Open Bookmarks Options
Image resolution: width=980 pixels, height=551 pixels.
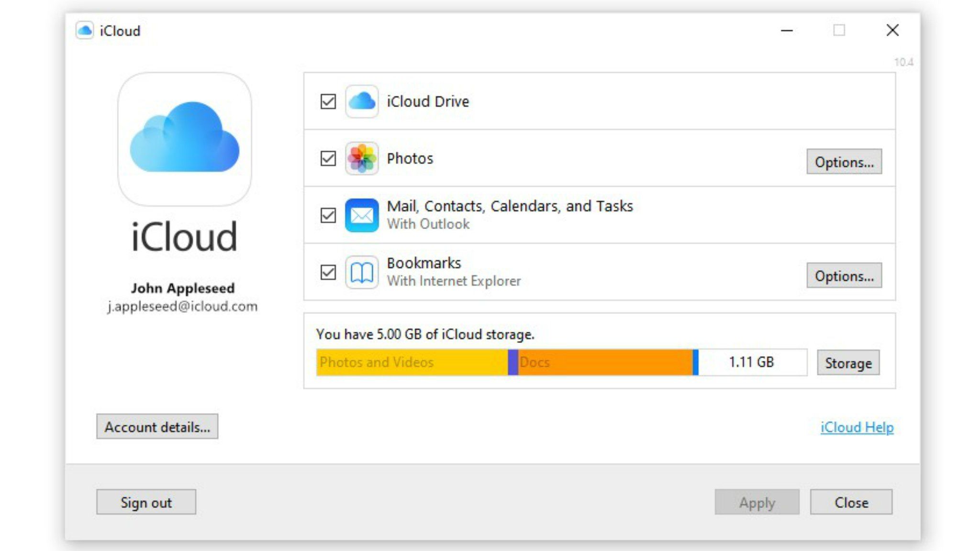point(844,275)
